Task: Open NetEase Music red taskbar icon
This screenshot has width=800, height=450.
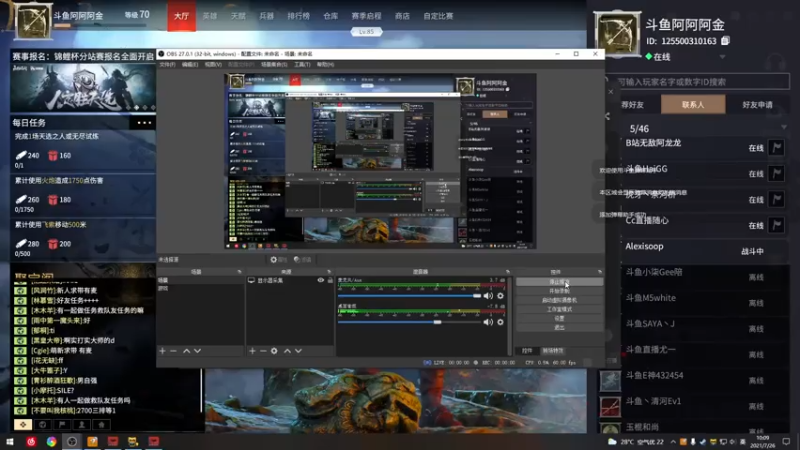Action: (31, 442)
